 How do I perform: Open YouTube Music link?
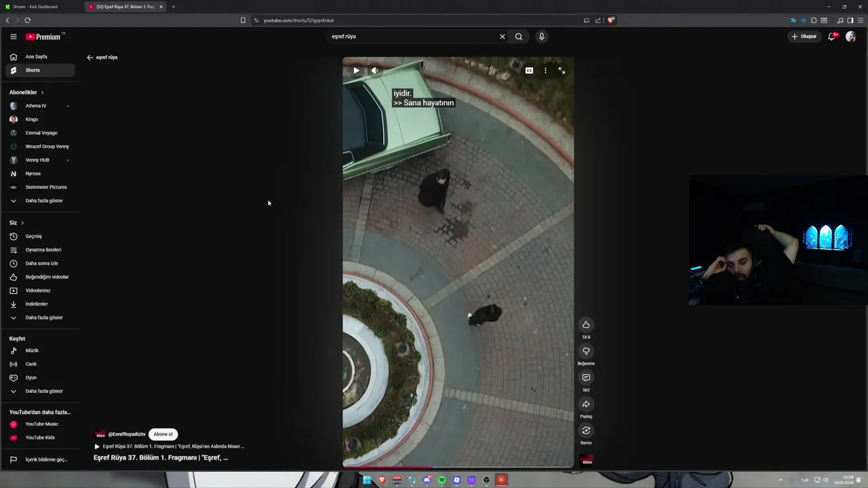[x=41, y=424]
